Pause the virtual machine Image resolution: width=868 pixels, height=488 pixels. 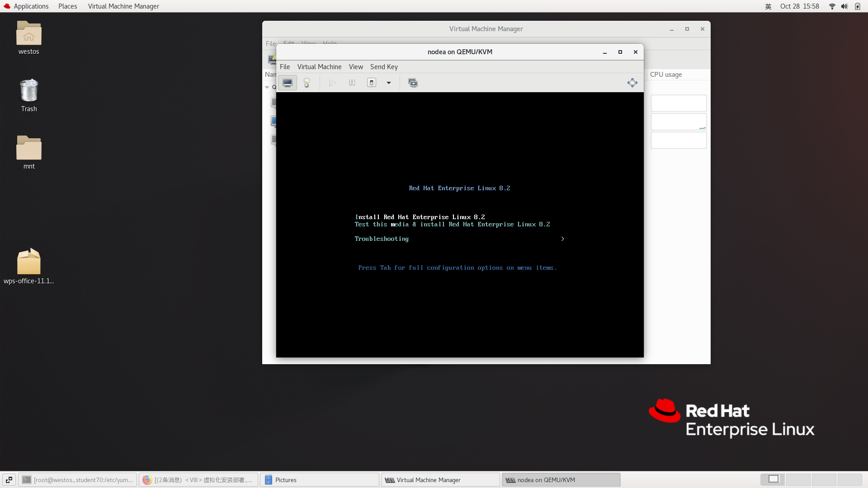pyautogui.click(x=352, y=83)
